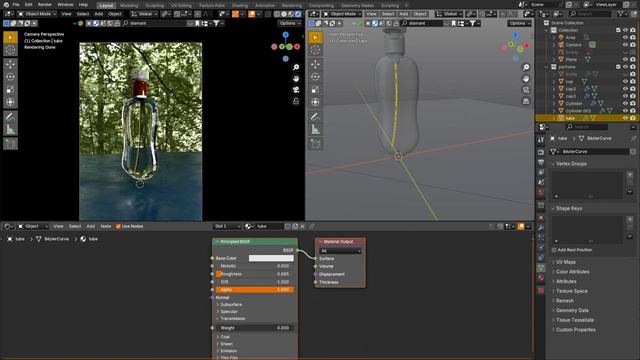Open the View menu in node editor
The height and width of the screenshot is (360, 640).
pos(58,226)
